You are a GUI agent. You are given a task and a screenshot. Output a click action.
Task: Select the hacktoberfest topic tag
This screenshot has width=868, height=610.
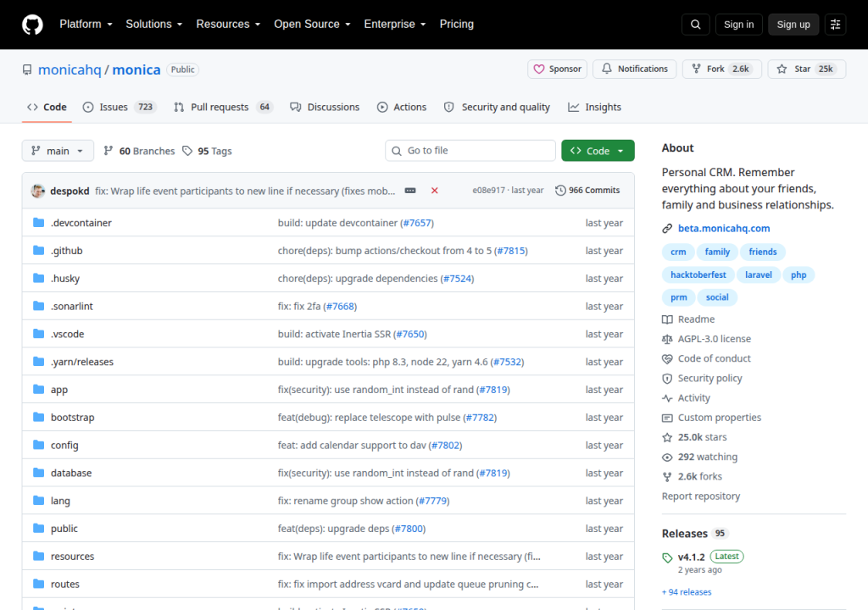[698, 274]
